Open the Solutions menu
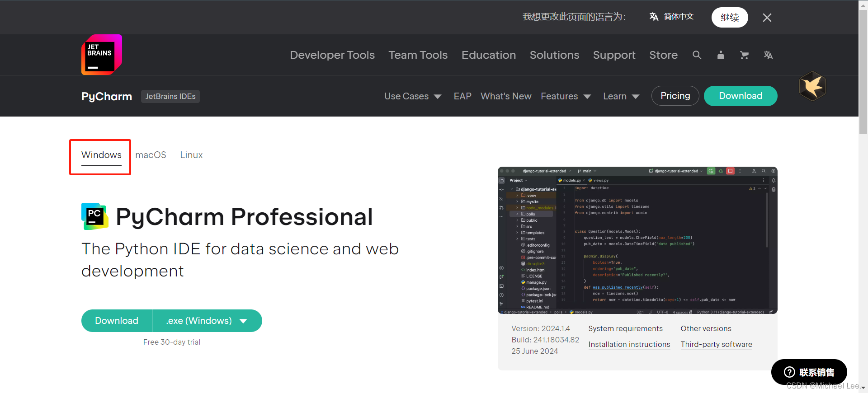 pos(554,55)
